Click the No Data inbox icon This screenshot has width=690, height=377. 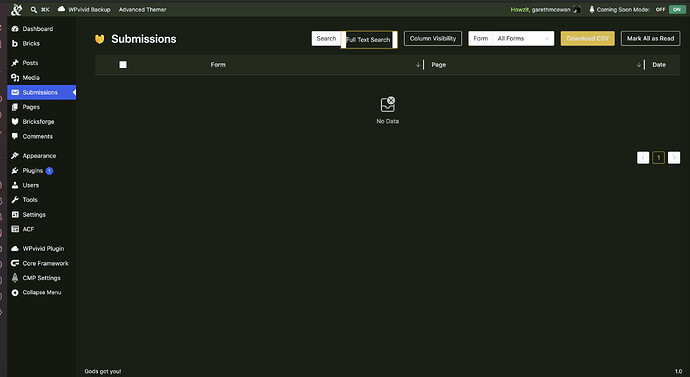point(388,104)
